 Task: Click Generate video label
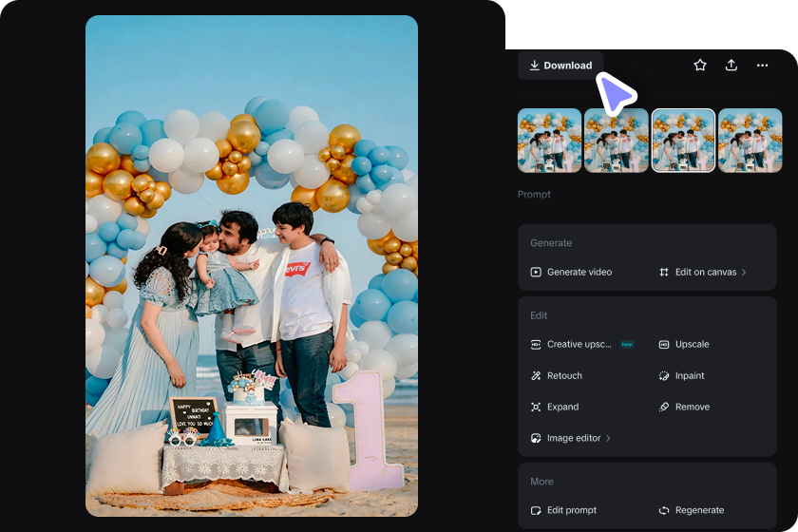click(x=579, y=272)
